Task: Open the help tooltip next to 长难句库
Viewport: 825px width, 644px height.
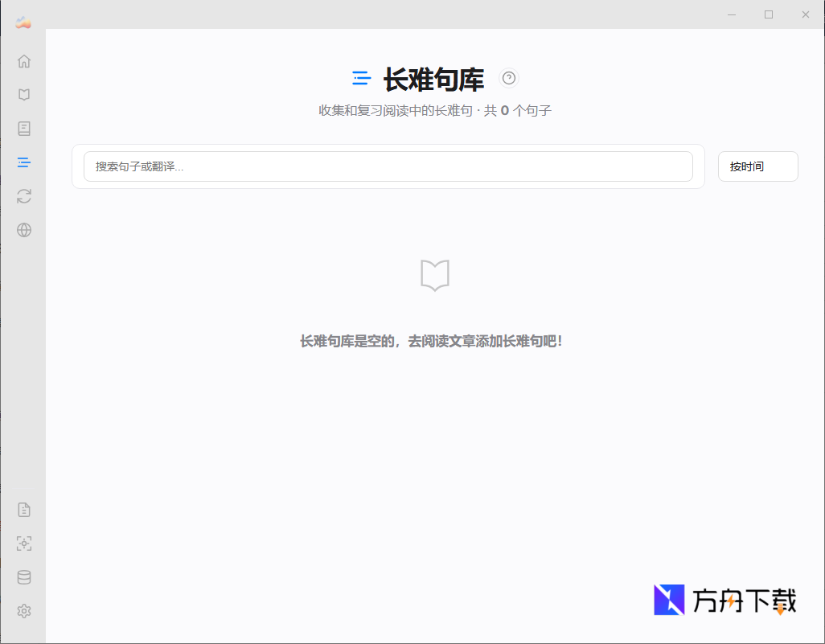Action: coord(509,78)
